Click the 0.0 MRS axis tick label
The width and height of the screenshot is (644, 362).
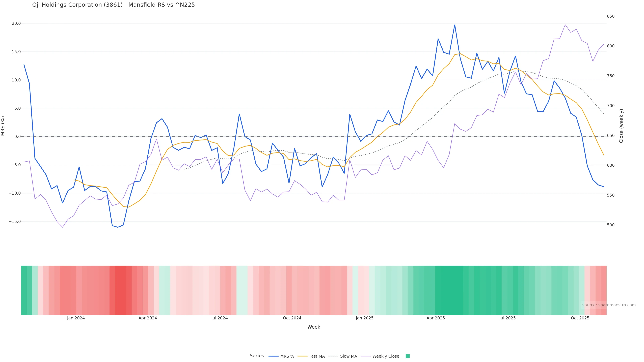[x=17, y=137]
